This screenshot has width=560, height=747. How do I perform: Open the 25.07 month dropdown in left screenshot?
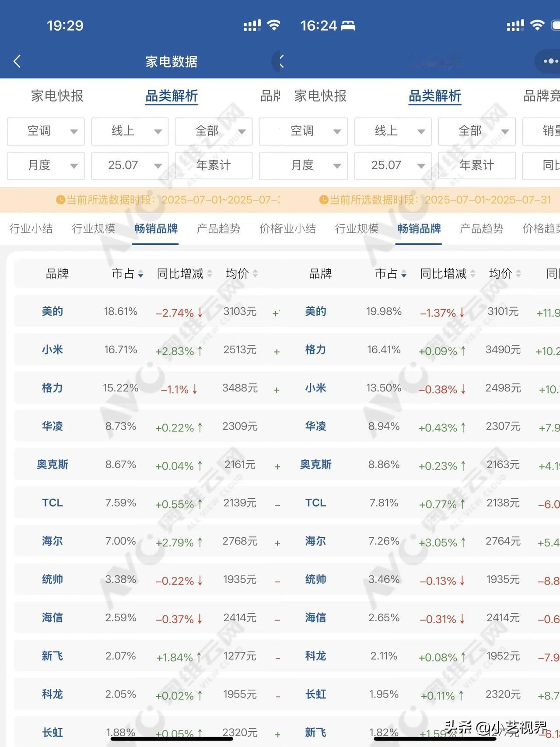[130, 166]
